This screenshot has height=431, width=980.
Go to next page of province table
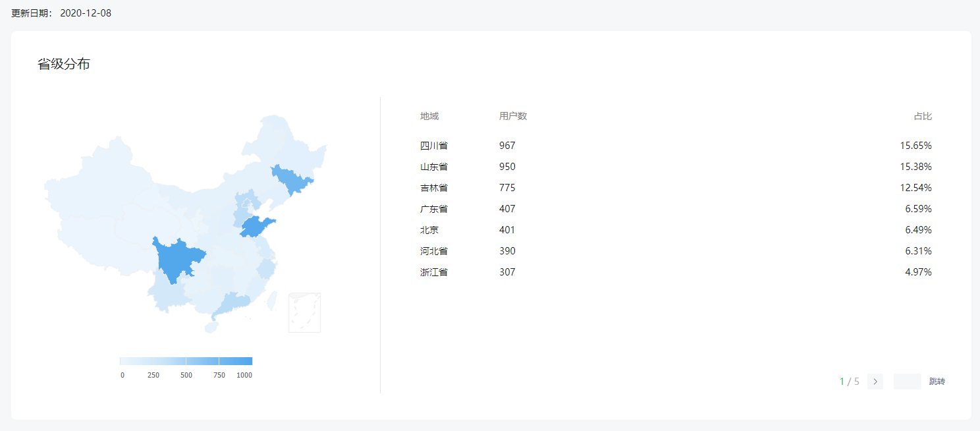tap(875, 382)
